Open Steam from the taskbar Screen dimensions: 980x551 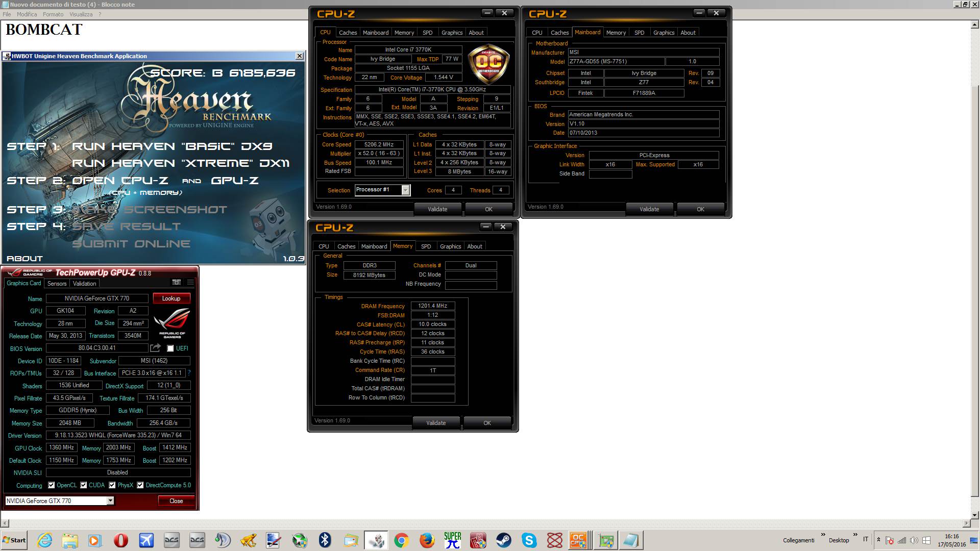tap(504, 540)
